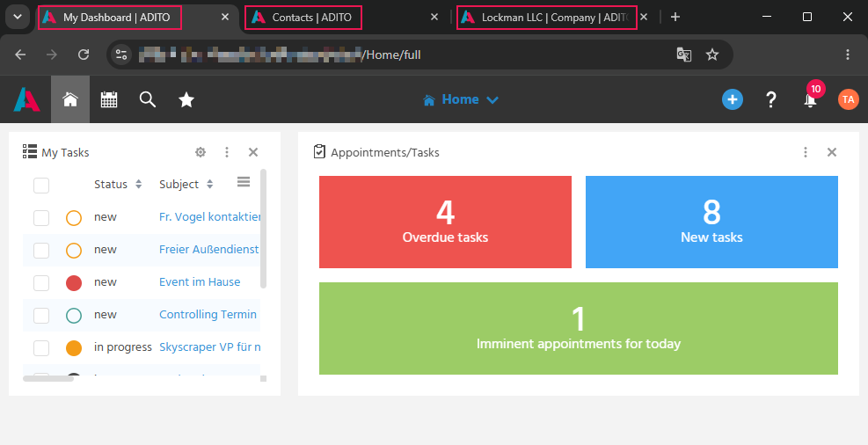Image resolution: width=868 pixels, height=445 pixels.
Task: Open site information icon in address bar
Action: (121, 55)
